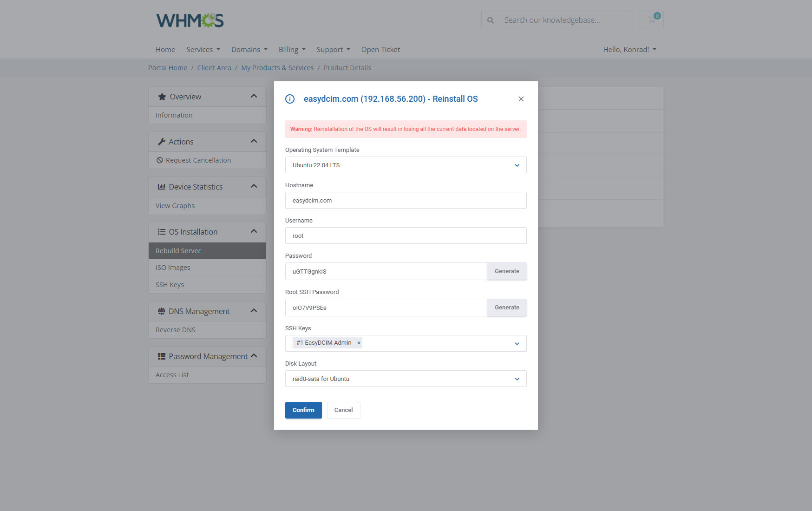The width and height of the screenshot is (812, 511).
Task: Open Client Area breadcrumb link
Action: 214,68
